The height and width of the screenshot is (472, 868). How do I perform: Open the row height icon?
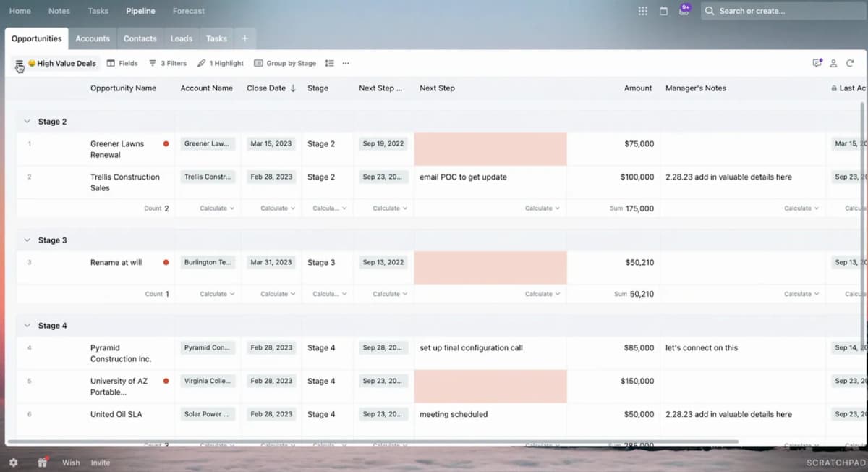coord(329,63)
